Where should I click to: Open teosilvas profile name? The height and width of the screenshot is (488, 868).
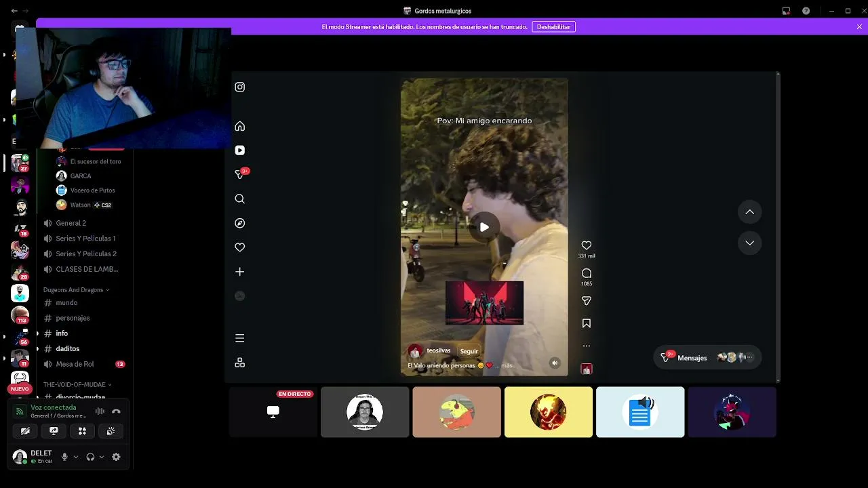pos(438,350)
